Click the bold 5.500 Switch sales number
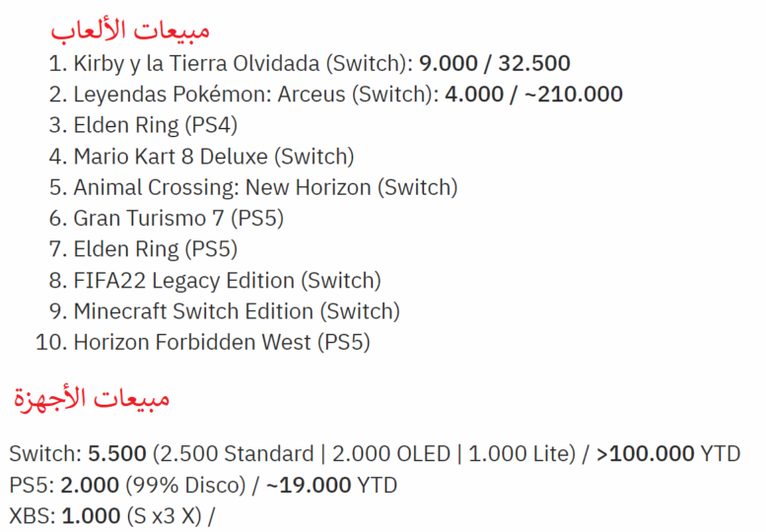 point(117,454)
